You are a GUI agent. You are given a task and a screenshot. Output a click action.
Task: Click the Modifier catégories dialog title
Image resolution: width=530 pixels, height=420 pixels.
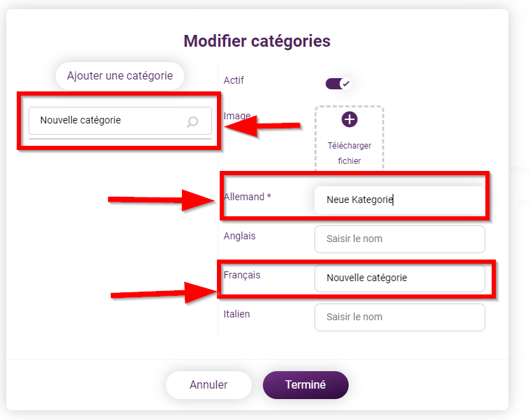(257, 41)
